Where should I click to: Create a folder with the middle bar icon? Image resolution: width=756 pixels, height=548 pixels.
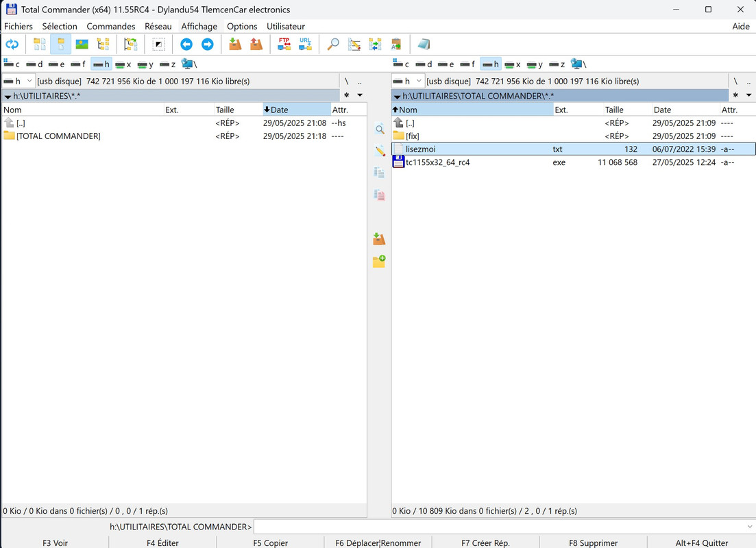(379, 261)
